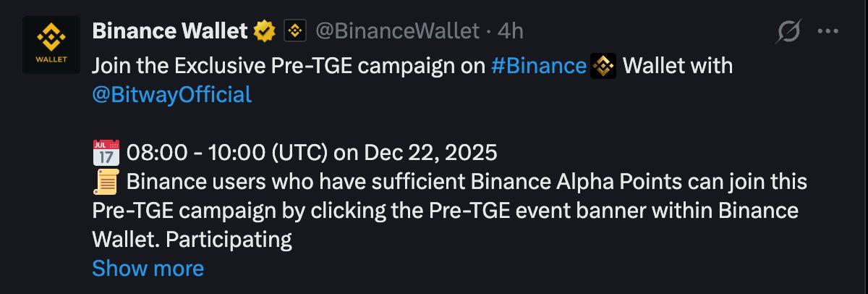Expand the post with Show more
The height and width of the screenshot is (294, 868).
click(148, 269)
